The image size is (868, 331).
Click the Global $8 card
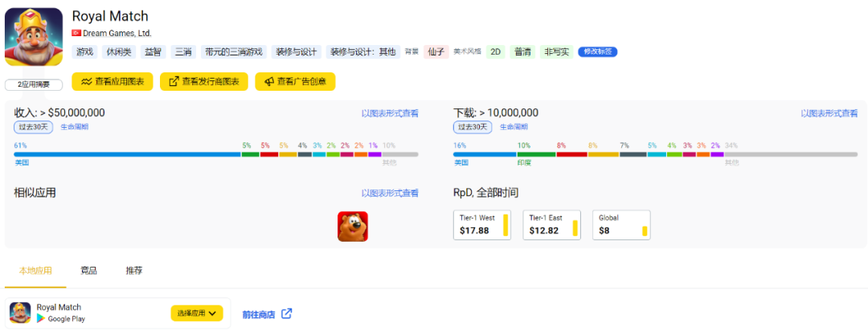(621, 225)
